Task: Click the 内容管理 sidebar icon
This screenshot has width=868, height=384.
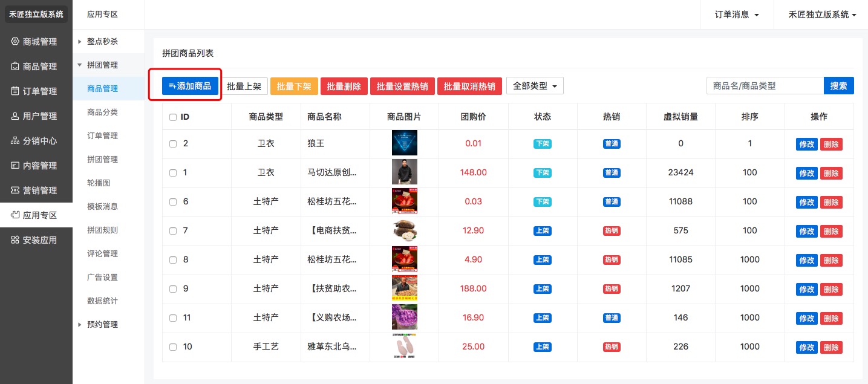Action: pos(15,166)
